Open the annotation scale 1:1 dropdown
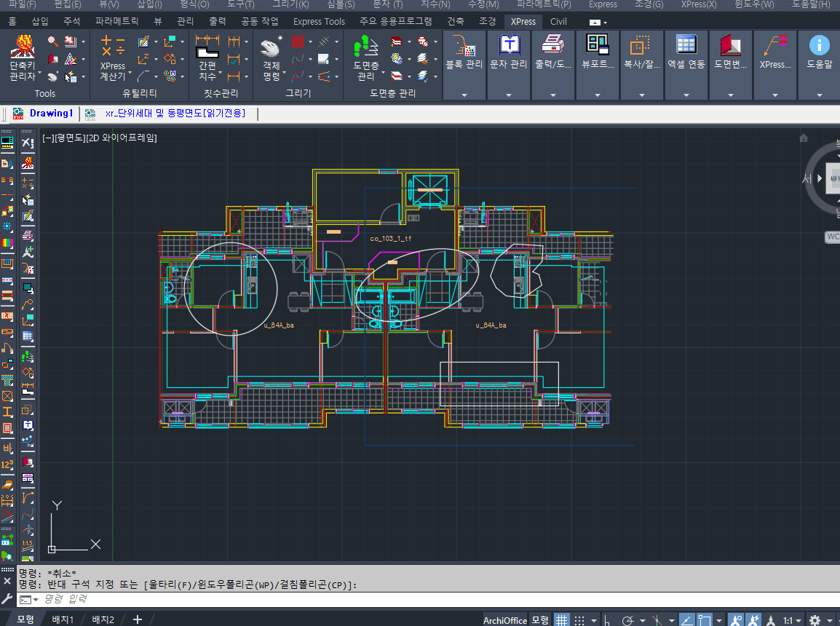 (x=792, y=620)
